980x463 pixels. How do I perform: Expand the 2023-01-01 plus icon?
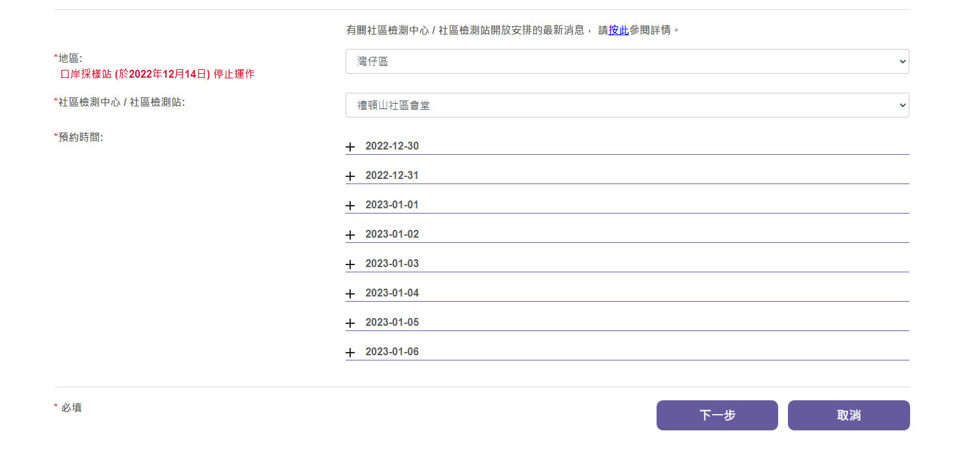point(350,206)
